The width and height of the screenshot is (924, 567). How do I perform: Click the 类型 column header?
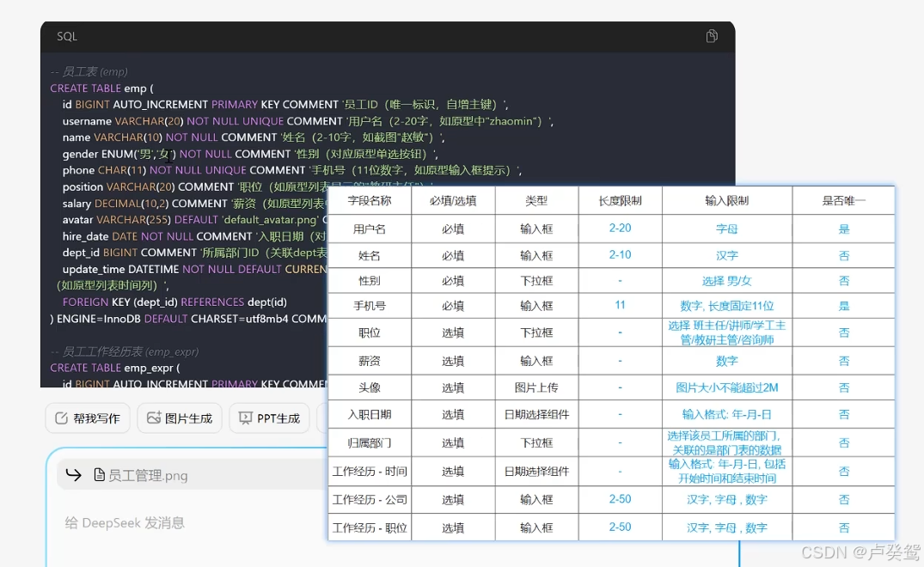click(536, 201)
